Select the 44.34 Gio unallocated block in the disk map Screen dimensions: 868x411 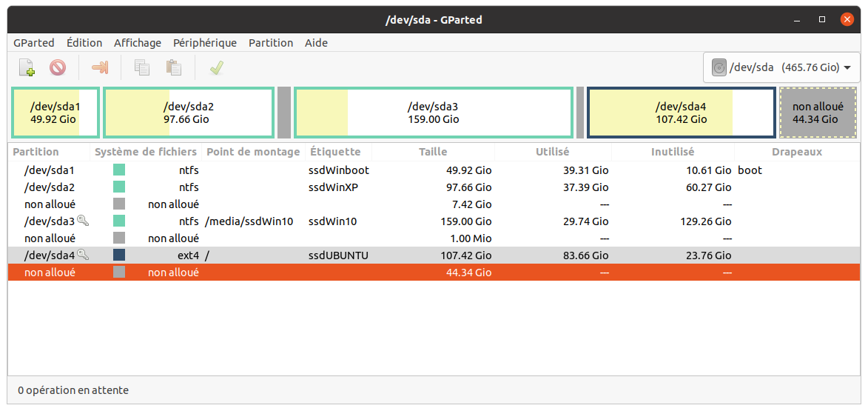(815, 113)
